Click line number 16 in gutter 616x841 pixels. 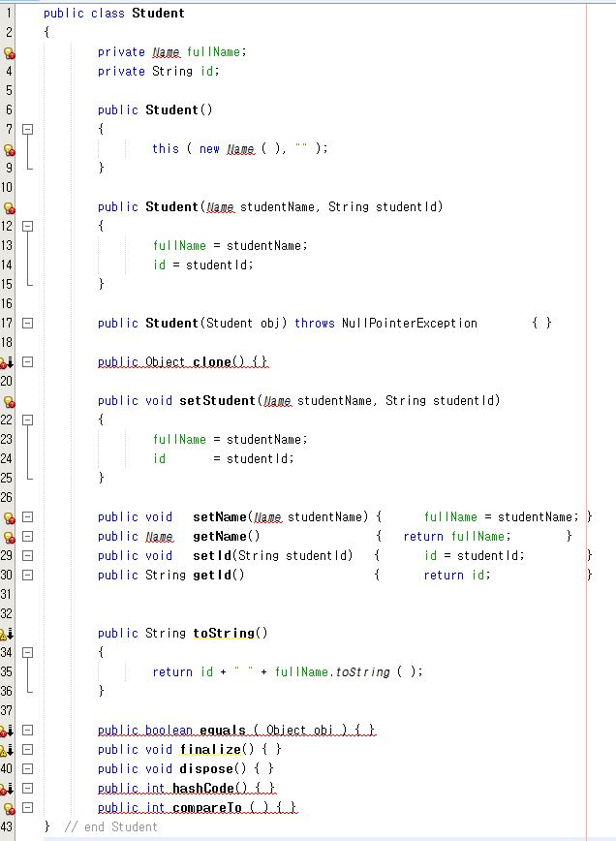click(7, 303)
